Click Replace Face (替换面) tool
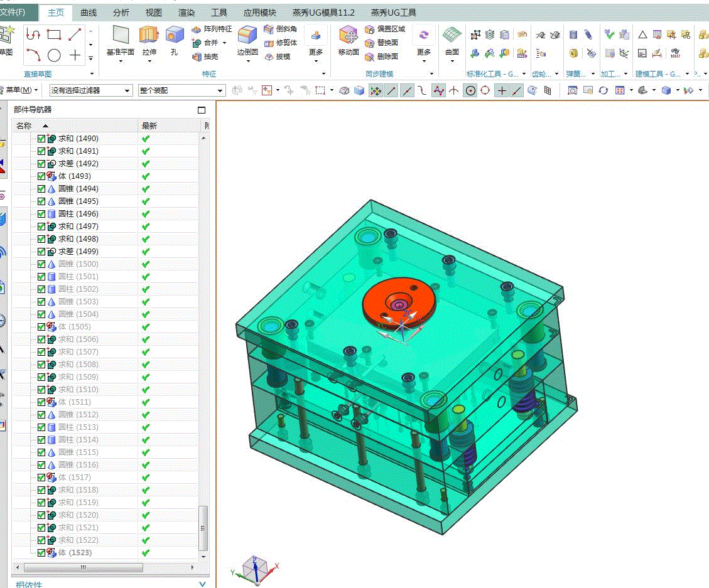The width and height of the screenshot is (709, 588). click(382, 43)
